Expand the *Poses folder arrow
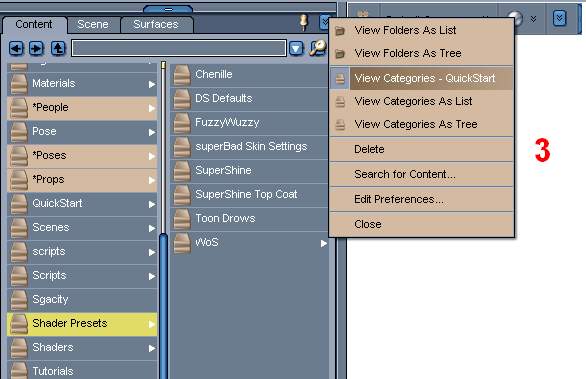 tap(151, 156)
